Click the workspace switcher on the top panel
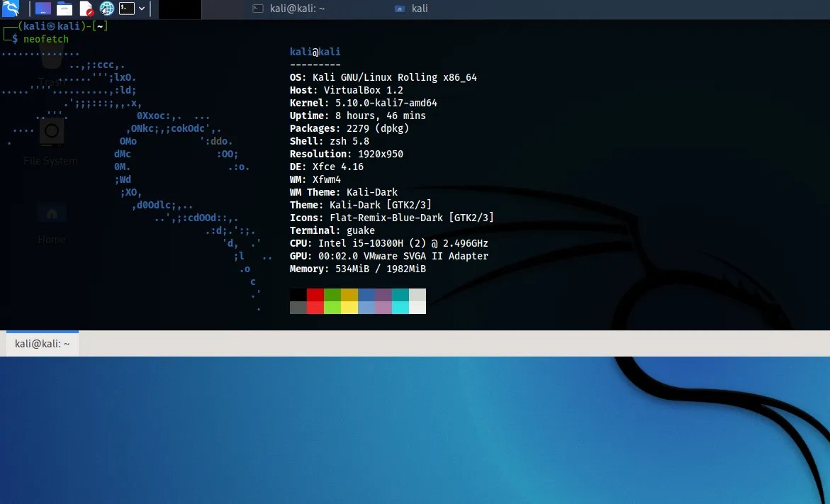Screen dimensions: 830x504 tap(179, 9)
